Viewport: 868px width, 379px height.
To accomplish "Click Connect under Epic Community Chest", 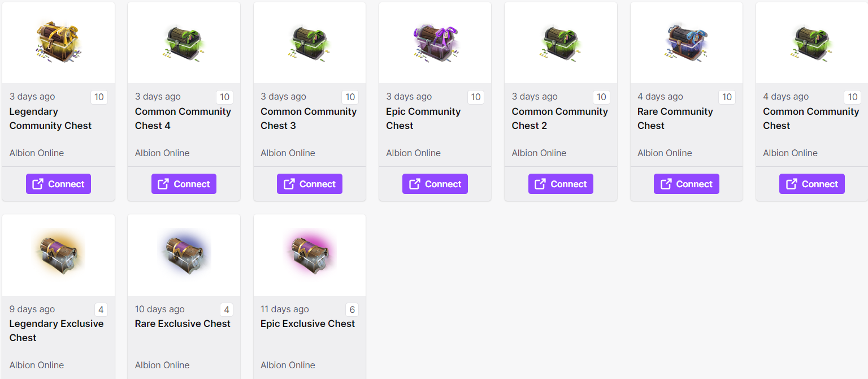I will coord(435,183).
